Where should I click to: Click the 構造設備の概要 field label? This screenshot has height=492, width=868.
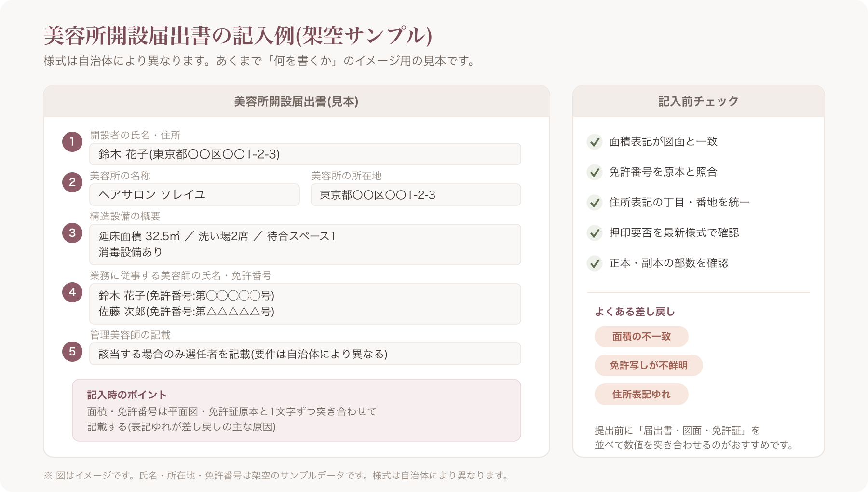125,217
